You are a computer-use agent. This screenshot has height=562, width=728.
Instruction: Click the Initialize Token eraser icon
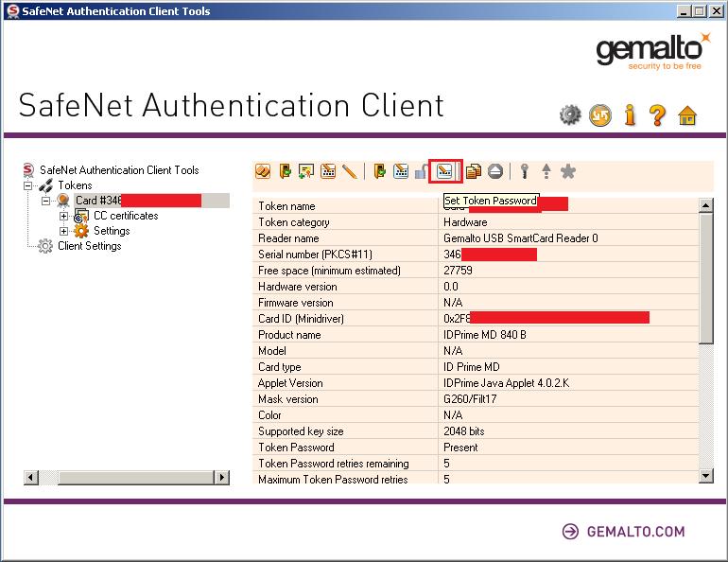263,171
